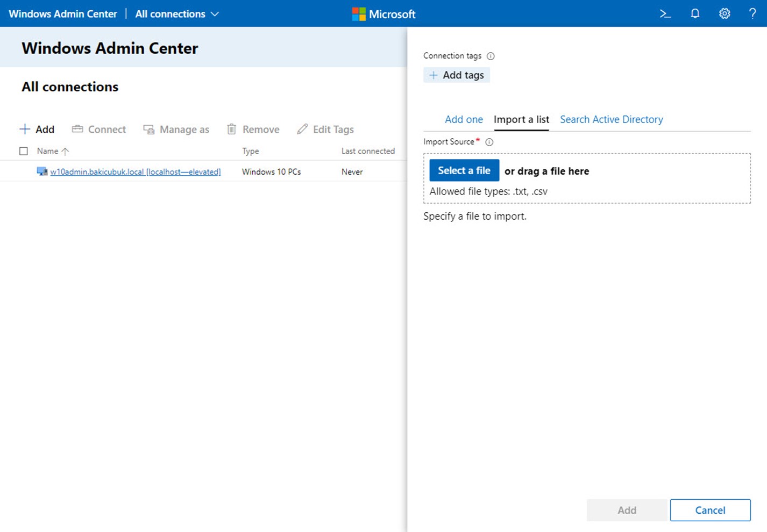Click the Import Source info icon
767x532 pixels.
pos(489,142)
